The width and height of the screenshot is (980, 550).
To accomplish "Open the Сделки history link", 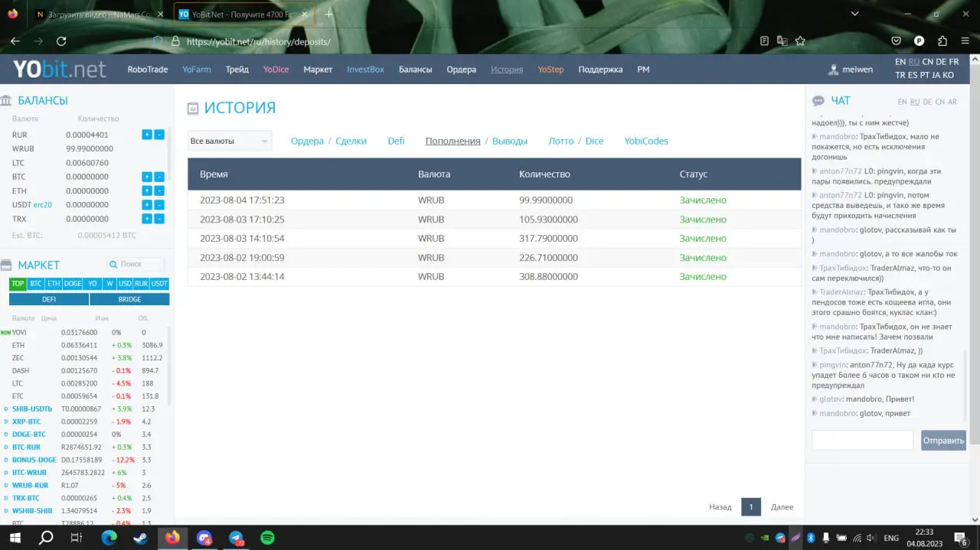I will tap(351, 141).
